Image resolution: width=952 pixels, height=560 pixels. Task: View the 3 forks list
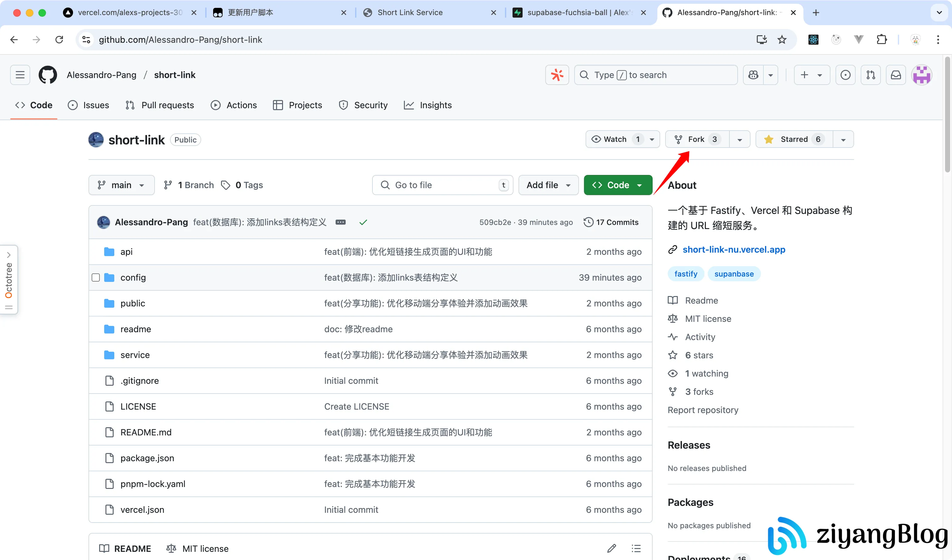click(699, 392)
